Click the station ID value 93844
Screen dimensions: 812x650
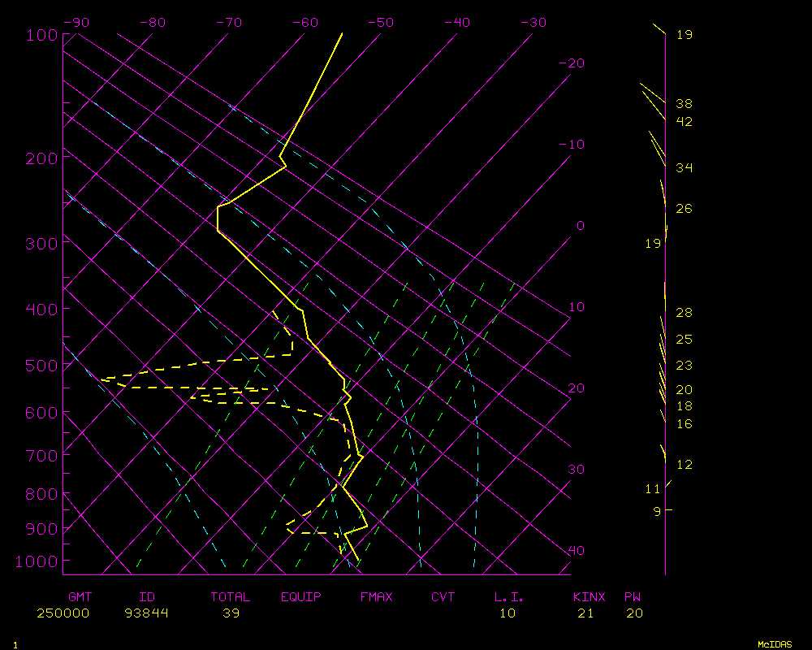coord(147,613)
